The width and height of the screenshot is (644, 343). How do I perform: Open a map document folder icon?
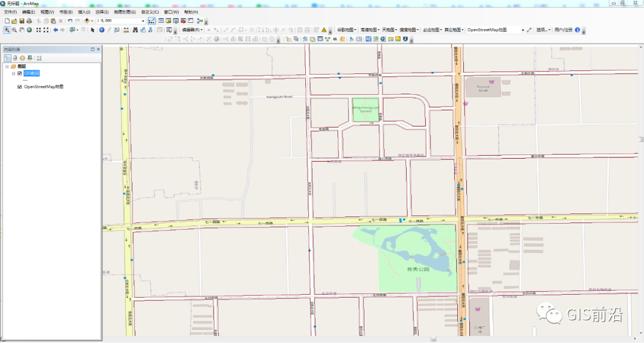(14, 20)
